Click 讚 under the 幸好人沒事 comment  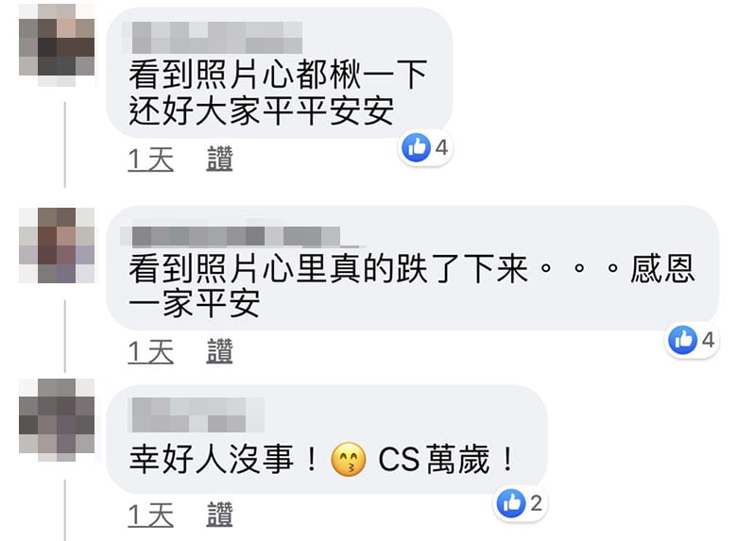click(x=220, y=515)
